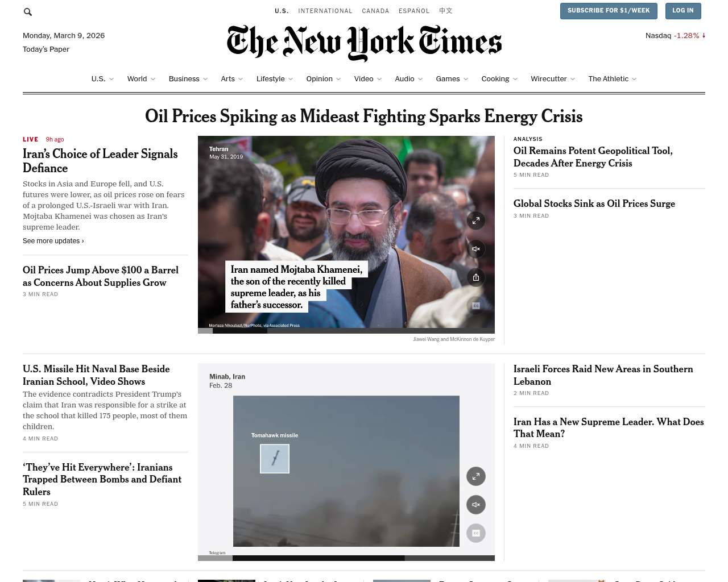
Task: Switch to the International edition
Action: (325, 11)
